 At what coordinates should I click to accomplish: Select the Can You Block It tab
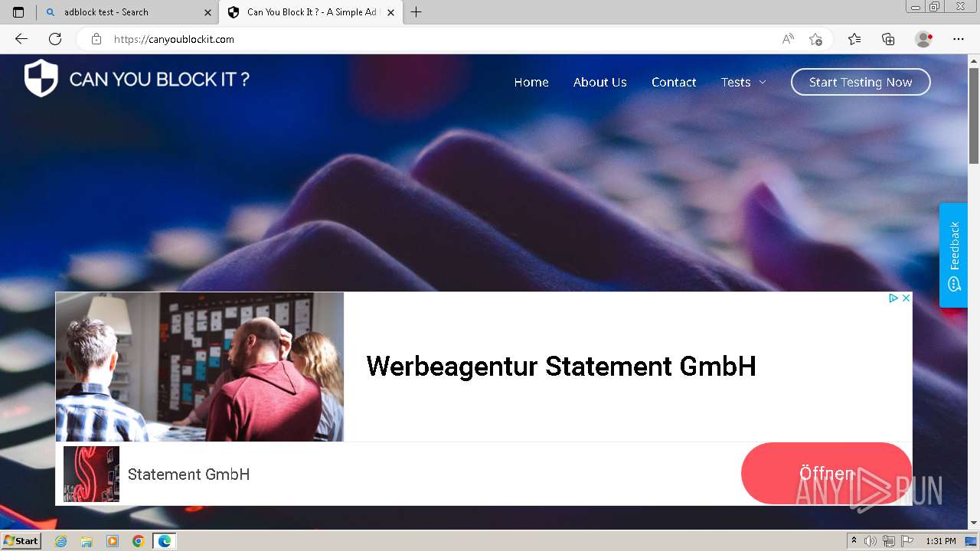[311, 12]
